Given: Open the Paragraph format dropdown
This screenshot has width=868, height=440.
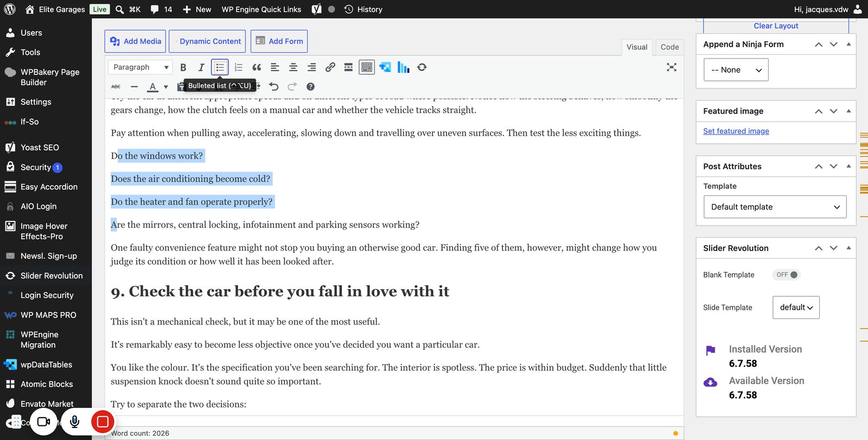Looking at the screenshot, I should (140, 67).
